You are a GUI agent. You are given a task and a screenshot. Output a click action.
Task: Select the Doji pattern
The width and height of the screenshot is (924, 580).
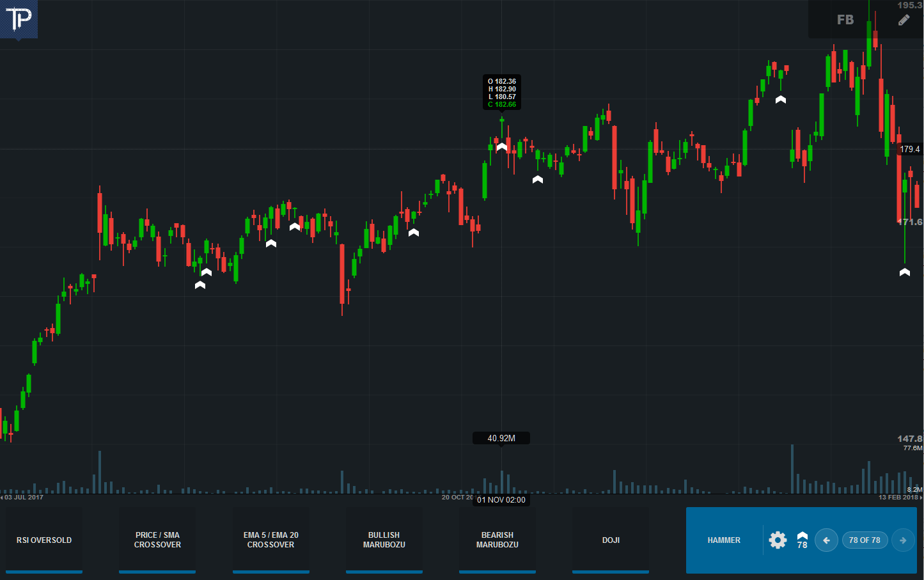tap(611, 540)
